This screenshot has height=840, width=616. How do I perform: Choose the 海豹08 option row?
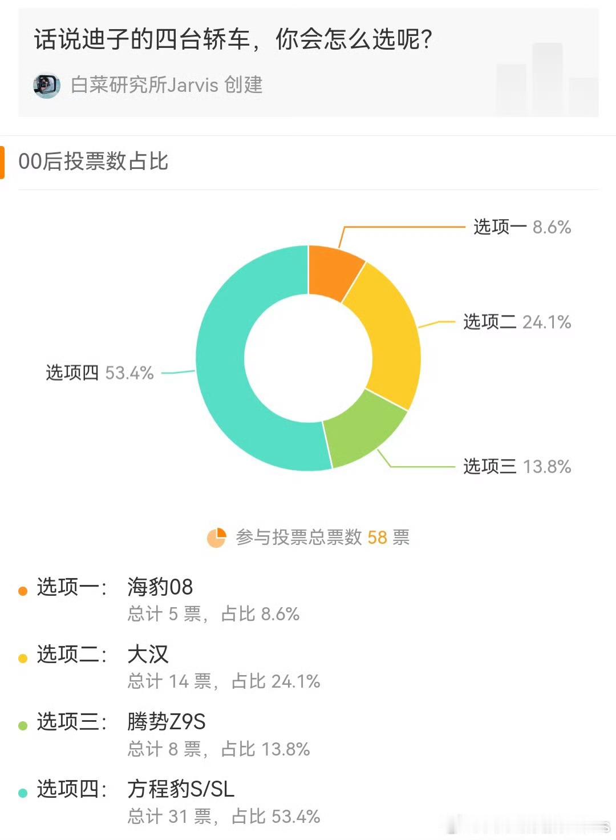[309, 600]
